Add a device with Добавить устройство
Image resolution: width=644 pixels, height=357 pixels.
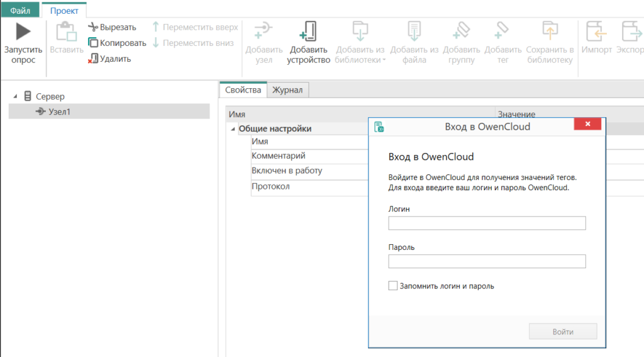(308, 43)
